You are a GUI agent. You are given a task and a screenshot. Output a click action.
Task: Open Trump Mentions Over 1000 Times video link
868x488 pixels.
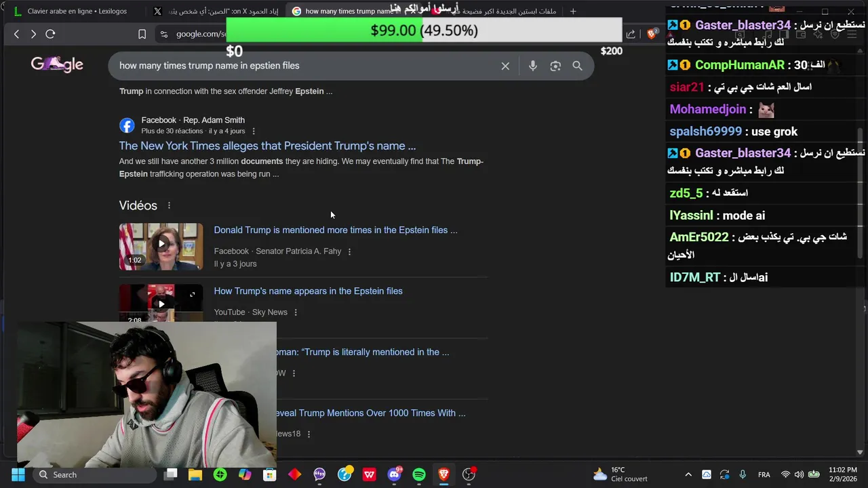[x=371, y=413]
